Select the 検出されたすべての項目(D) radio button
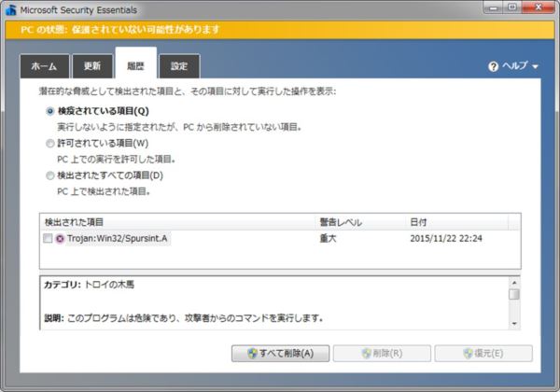This screenshot has height=392, width=560. (x=50, y=175)
